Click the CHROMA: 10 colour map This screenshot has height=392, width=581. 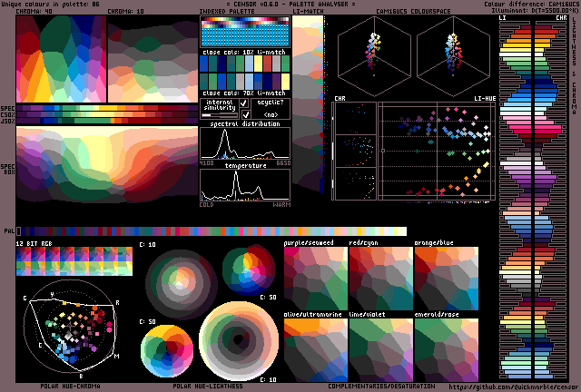tap(153, 59)
